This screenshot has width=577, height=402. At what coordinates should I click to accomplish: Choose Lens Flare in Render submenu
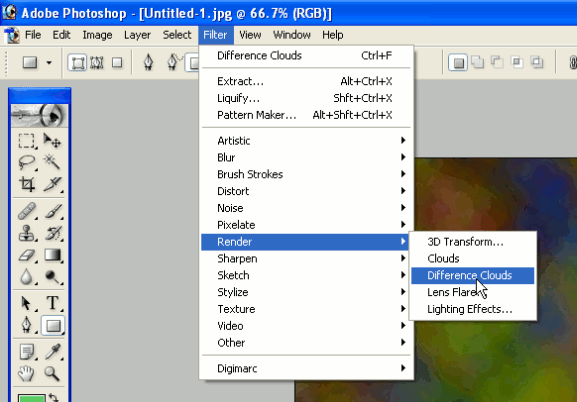click(472, 292)
